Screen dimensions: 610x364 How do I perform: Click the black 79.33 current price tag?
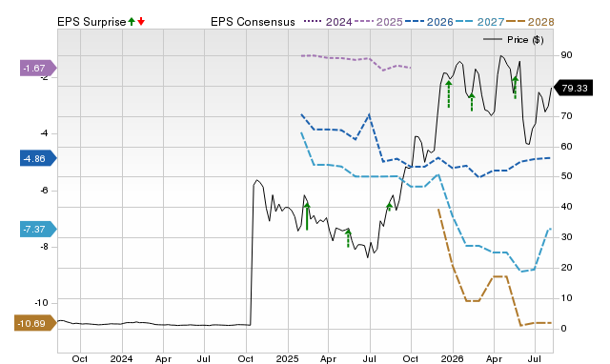573,88
